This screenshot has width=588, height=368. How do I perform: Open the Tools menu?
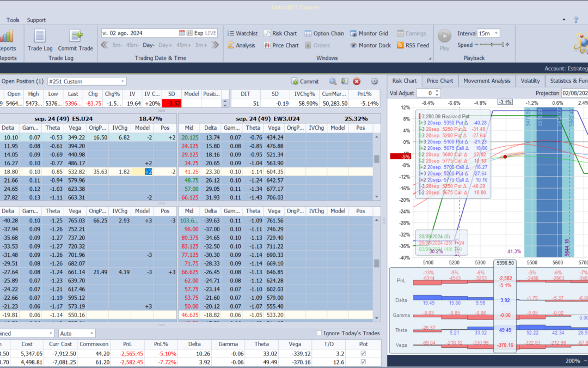tap(13, 20)
